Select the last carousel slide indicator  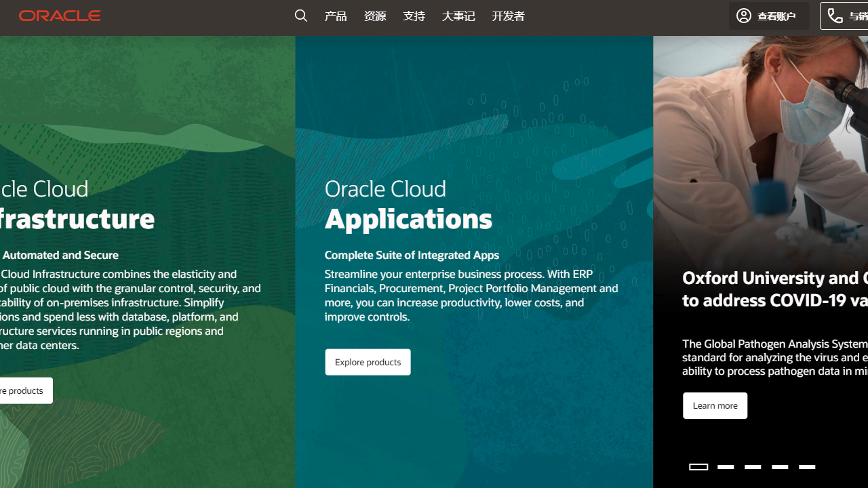806,467
